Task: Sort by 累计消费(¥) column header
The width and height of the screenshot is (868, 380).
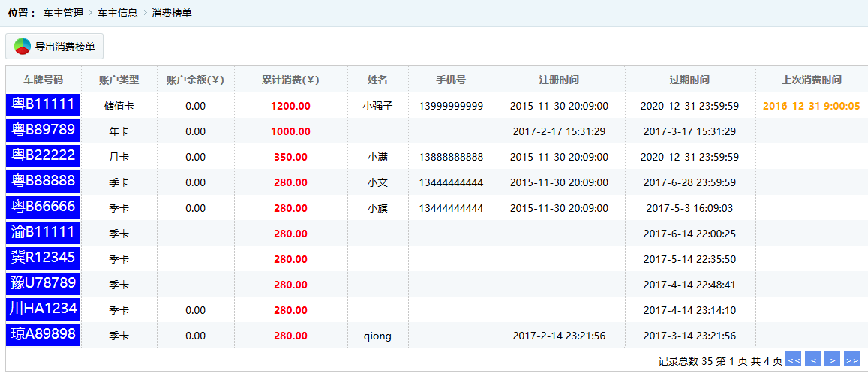Action: [290, 80]
